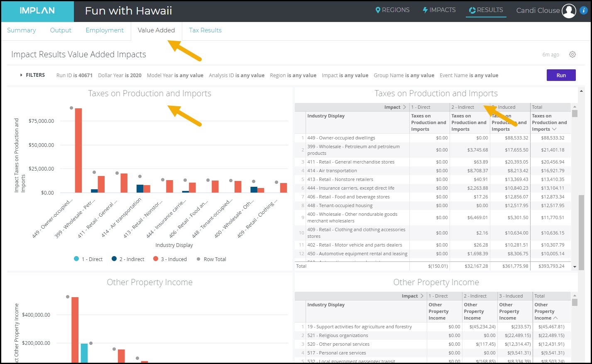Open Results via the circular chart icon
This screenshot has height=364, width=592.
(x=472, y=10)
